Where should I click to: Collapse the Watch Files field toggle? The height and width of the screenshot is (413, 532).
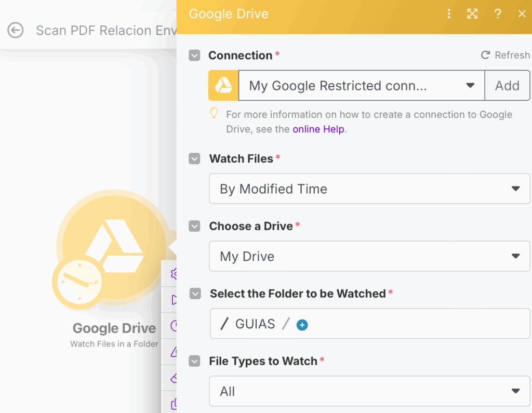point(194,158)
